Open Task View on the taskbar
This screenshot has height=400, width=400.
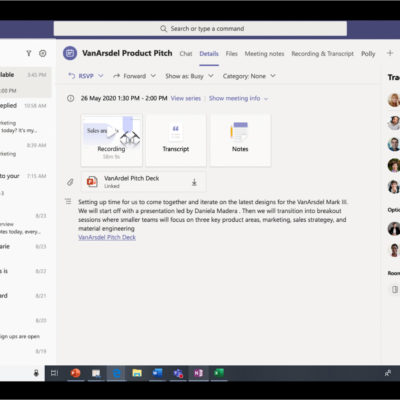coord(54,373)
